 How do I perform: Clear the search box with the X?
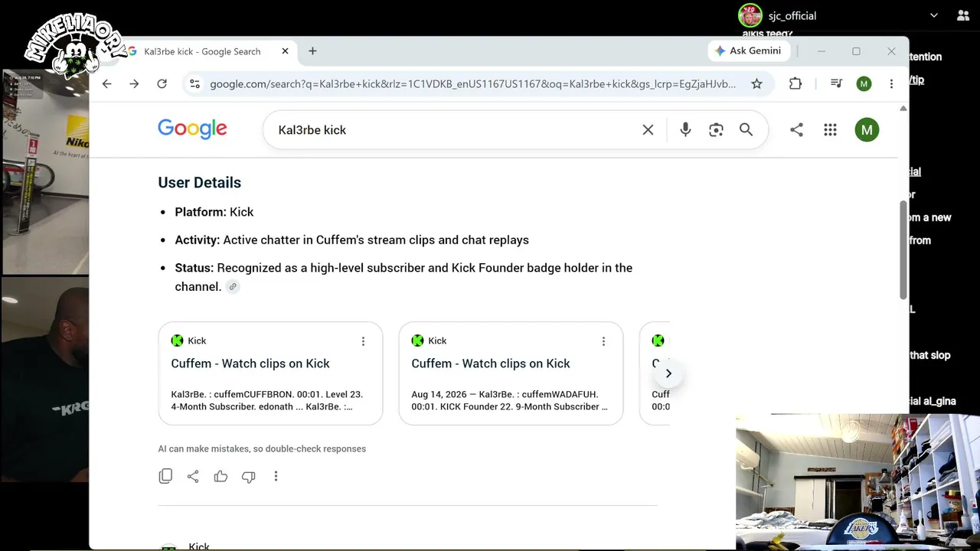648,130
